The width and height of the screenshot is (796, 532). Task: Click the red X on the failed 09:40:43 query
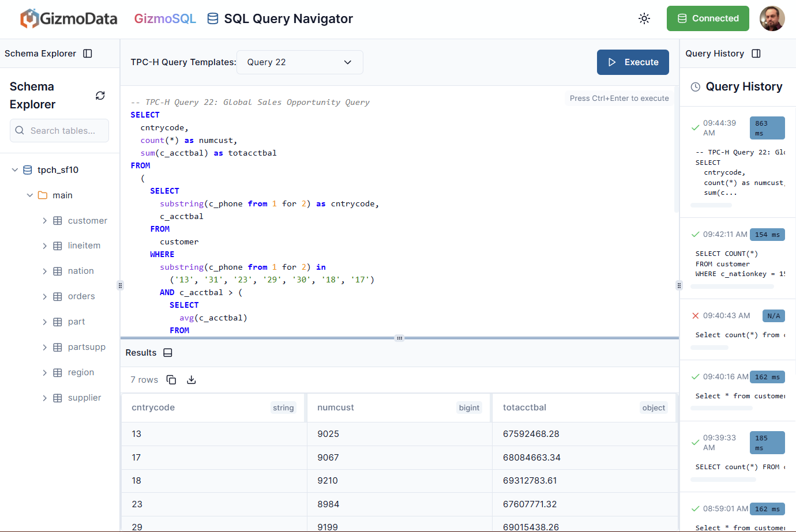695,315
